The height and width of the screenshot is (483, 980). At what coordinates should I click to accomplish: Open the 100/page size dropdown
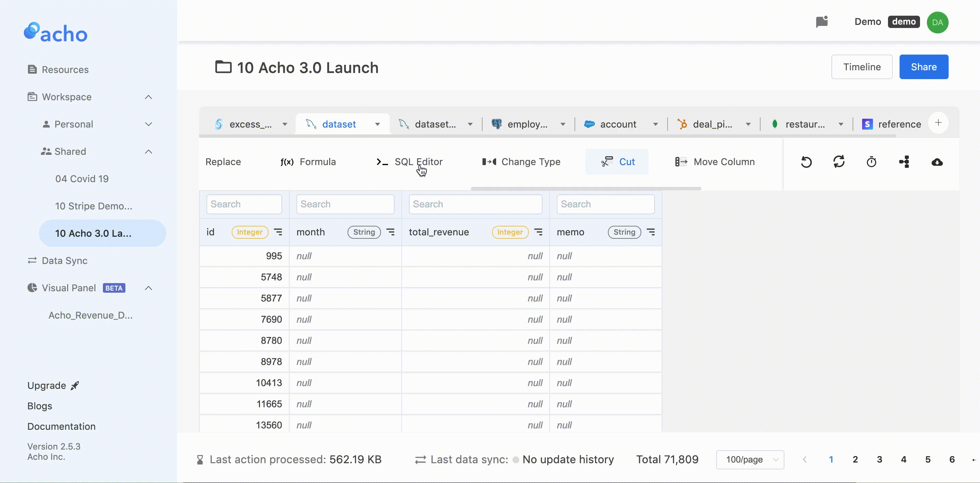pyautogui.click(x=750, y=459)
